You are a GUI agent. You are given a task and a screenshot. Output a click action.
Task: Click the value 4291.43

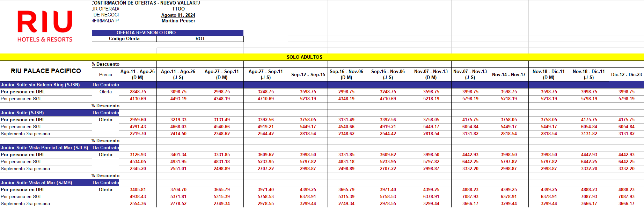[x=138, y=127]
